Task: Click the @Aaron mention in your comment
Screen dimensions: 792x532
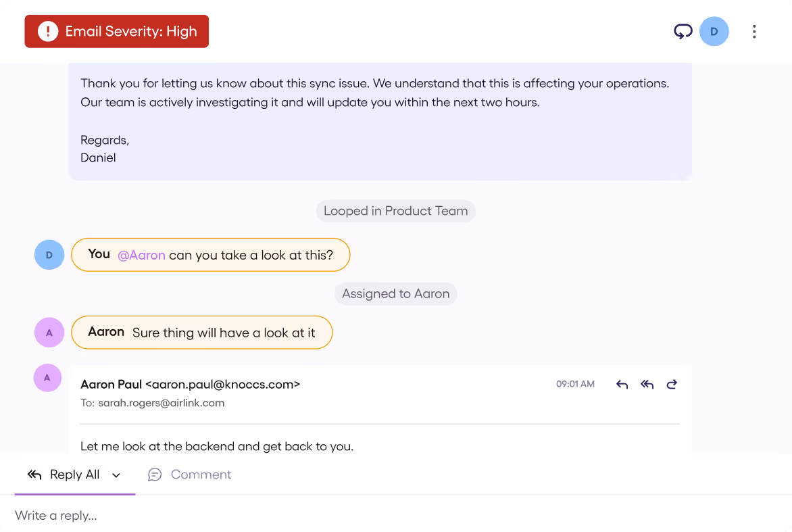Action: [x=141, y=255]
